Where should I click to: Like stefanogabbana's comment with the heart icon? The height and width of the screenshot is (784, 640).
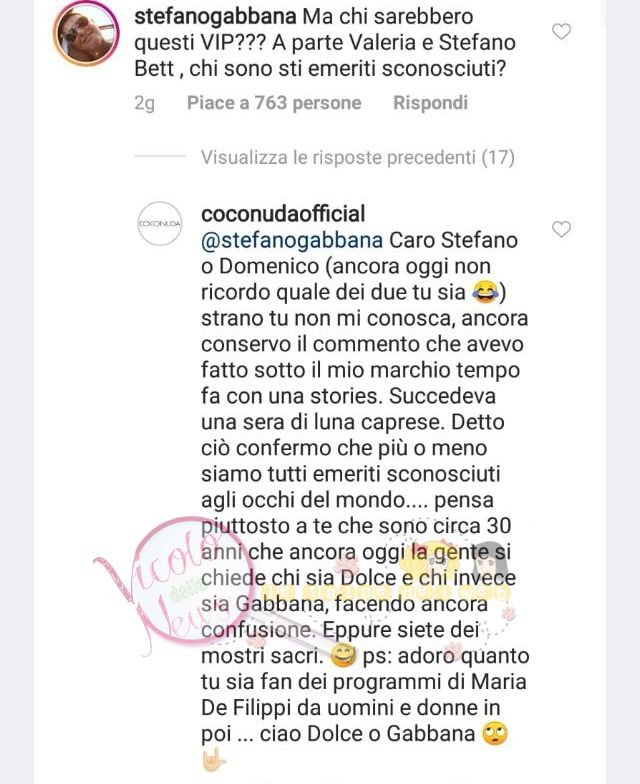[561, 32]
